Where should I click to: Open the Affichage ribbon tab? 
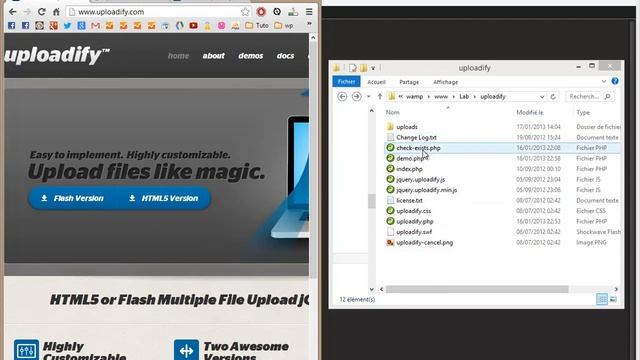(445, 82)
